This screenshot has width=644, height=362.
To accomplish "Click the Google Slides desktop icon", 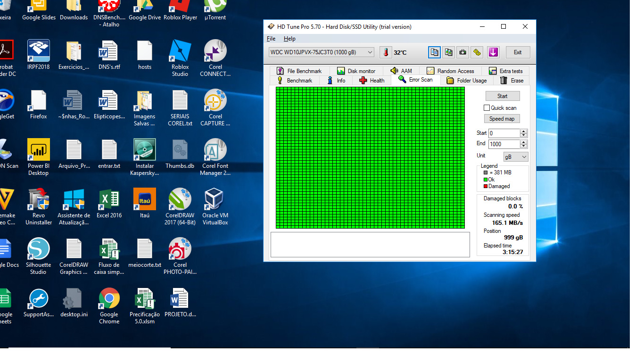I will [39, 10].
